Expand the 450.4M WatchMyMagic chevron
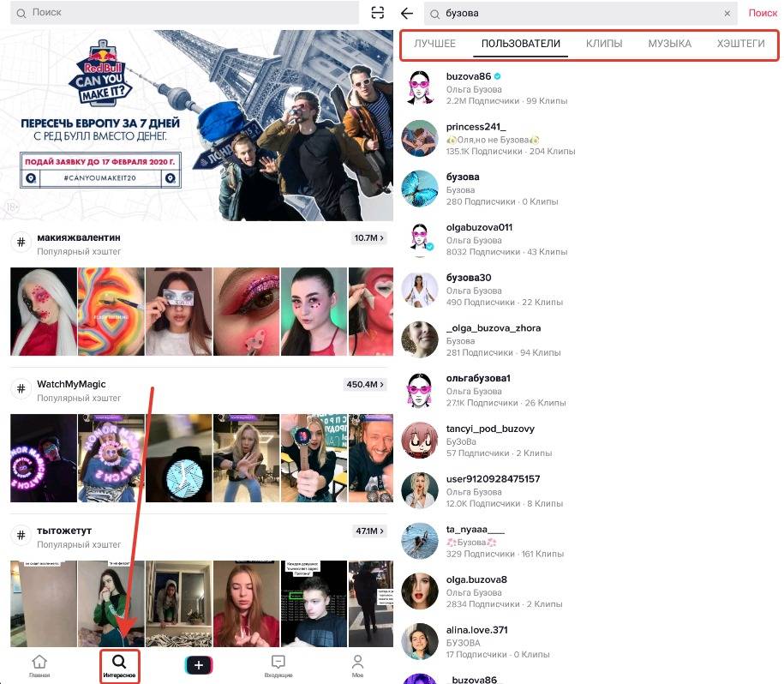Screen dimensions: 784x684 pyautogui.click(x=365, y=385)
